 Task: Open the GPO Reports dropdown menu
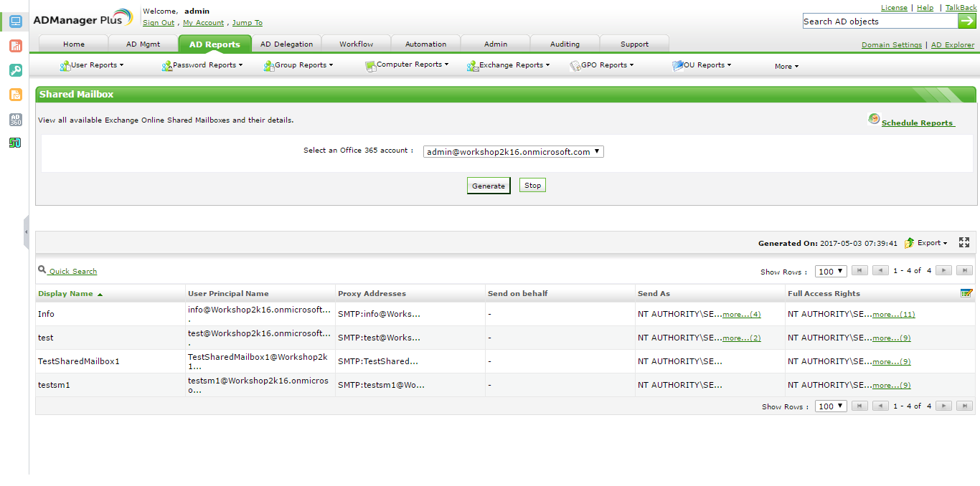[602, 65]
